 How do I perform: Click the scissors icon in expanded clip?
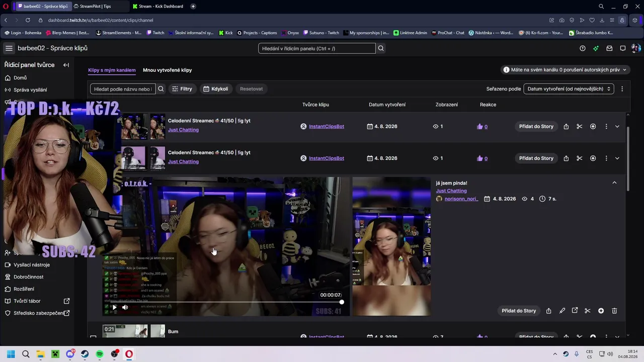(588, 311)
